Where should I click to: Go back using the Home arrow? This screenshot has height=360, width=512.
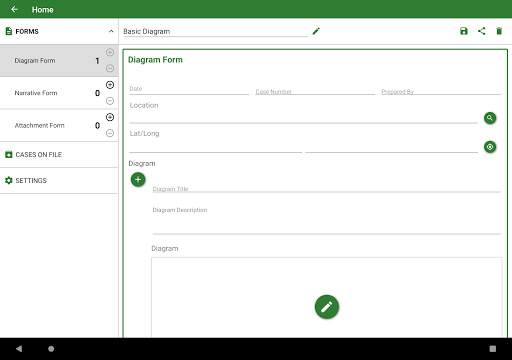click(14, 9)
